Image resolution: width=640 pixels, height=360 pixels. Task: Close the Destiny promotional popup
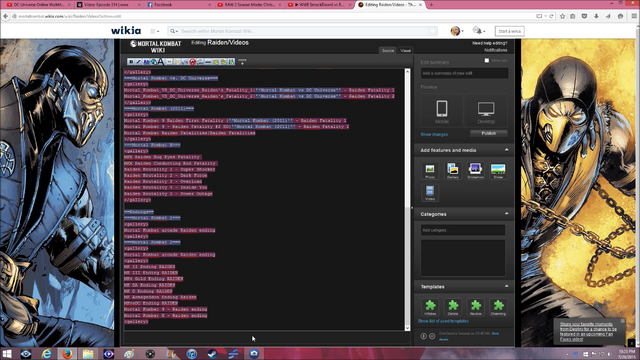pos(622,321)
